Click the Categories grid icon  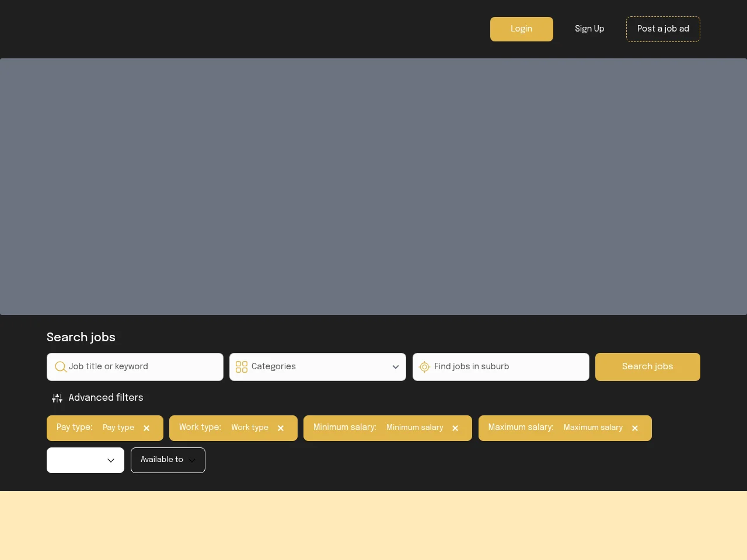point(242,367)
